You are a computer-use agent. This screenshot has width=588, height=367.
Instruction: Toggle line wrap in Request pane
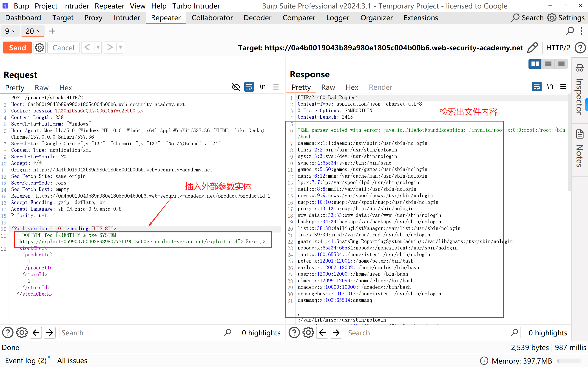pyautogui.click(x=249, y=87)
